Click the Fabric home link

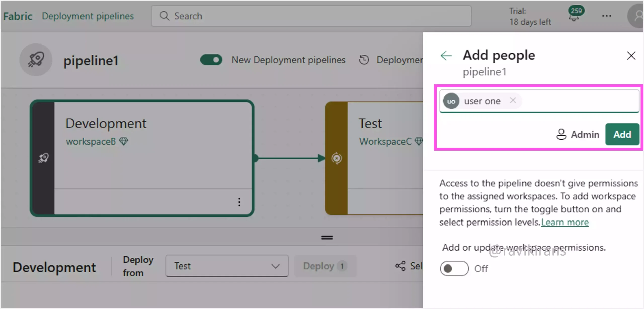pos(18,16)
